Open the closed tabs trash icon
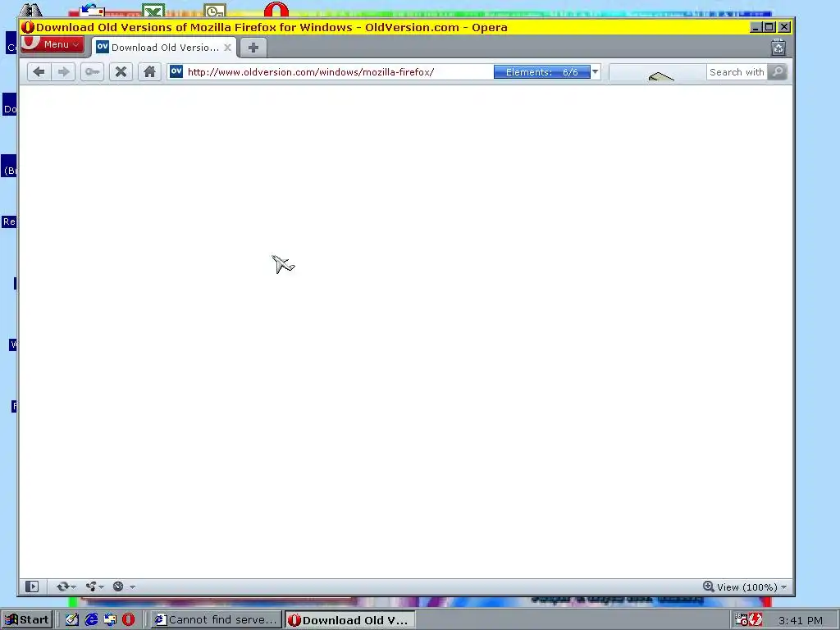The image size is (840, 630). (x=778, y=48)
